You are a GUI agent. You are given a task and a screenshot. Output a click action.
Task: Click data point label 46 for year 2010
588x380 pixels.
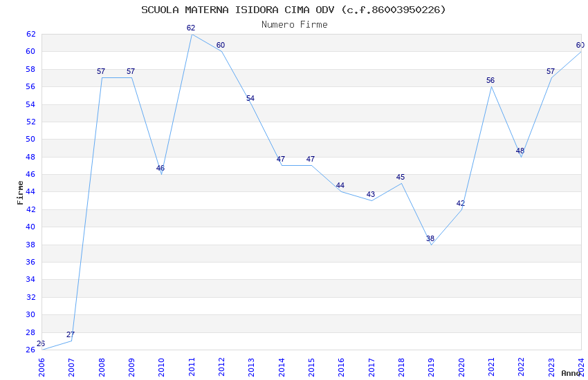pyautogui.click(x=160, y=168)
